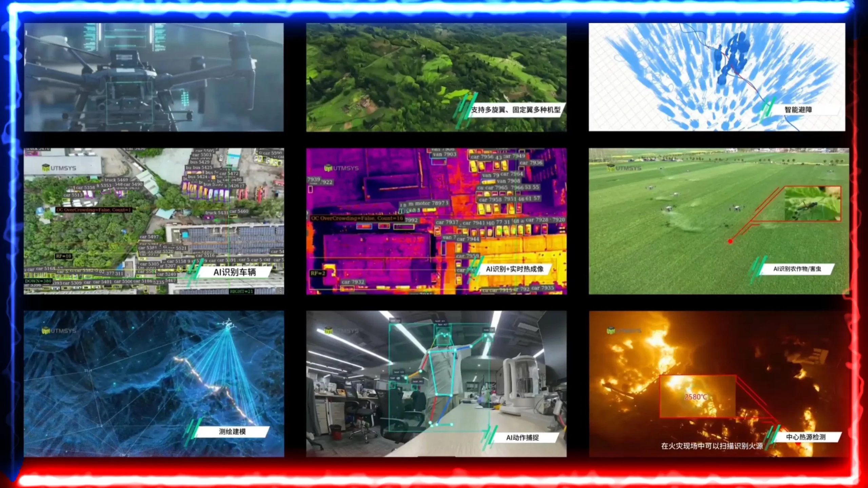868x488 pixels.
Task: Click the UTMSYS logo on fire video
Action: point(624,330)
